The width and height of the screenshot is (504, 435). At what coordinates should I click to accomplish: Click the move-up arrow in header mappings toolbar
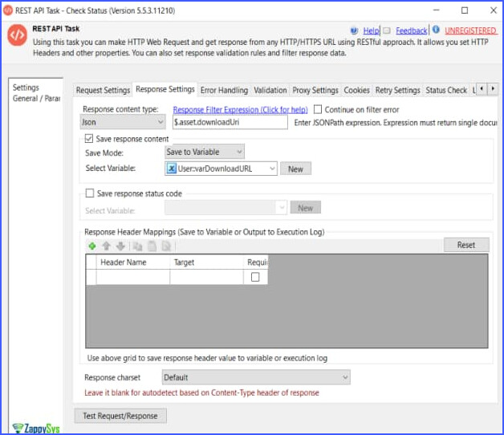(x=107, y=246)
